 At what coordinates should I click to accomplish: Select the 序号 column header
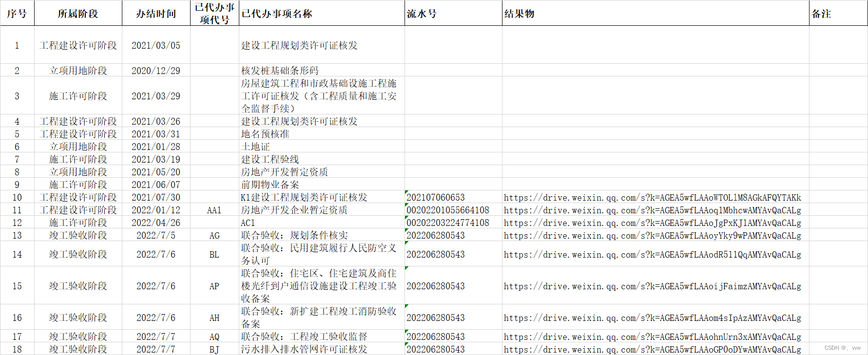click(17, 14)
